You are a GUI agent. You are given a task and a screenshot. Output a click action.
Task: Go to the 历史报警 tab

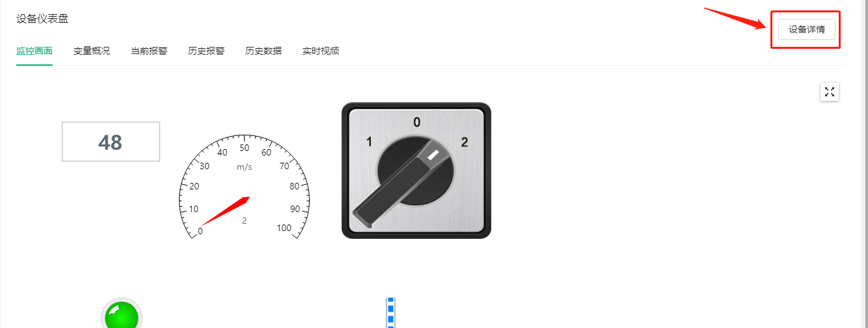point(206,51)
